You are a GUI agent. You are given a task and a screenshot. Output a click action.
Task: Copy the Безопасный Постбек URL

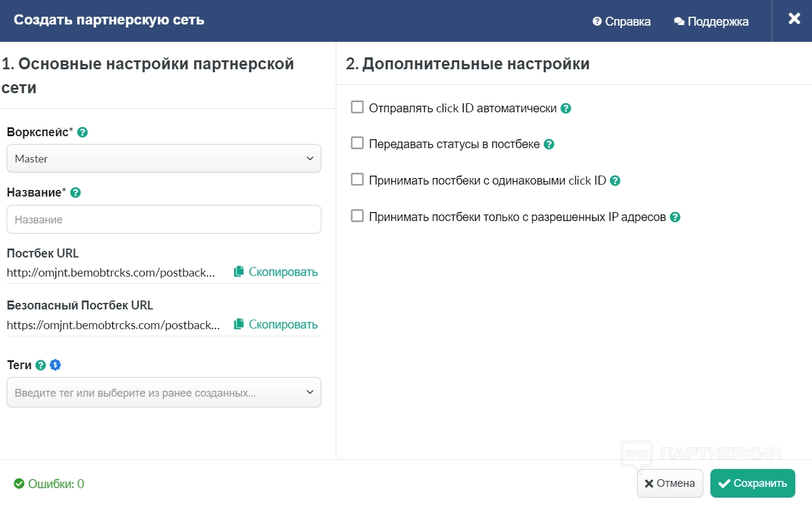click(276, 324)
